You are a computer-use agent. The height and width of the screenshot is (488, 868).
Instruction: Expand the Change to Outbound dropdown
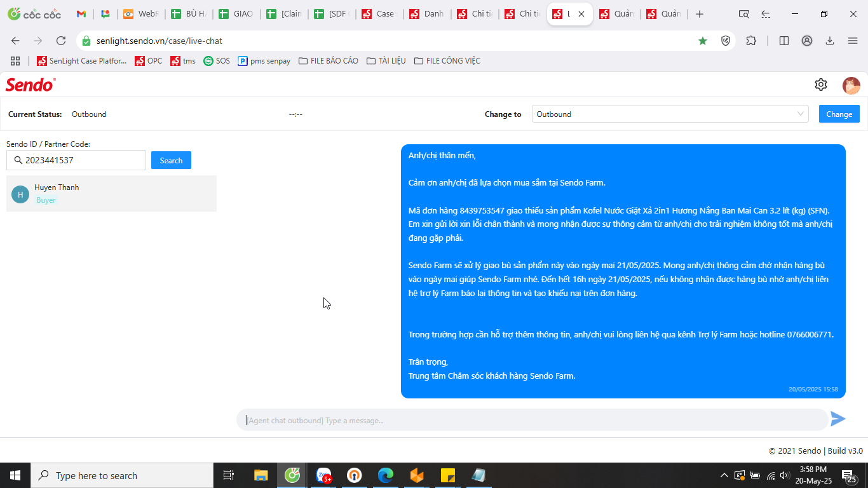click(670, 114)
